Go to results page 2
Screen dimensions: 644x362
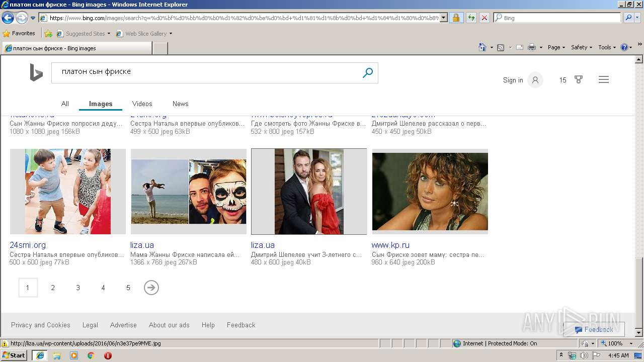(53, 288)
